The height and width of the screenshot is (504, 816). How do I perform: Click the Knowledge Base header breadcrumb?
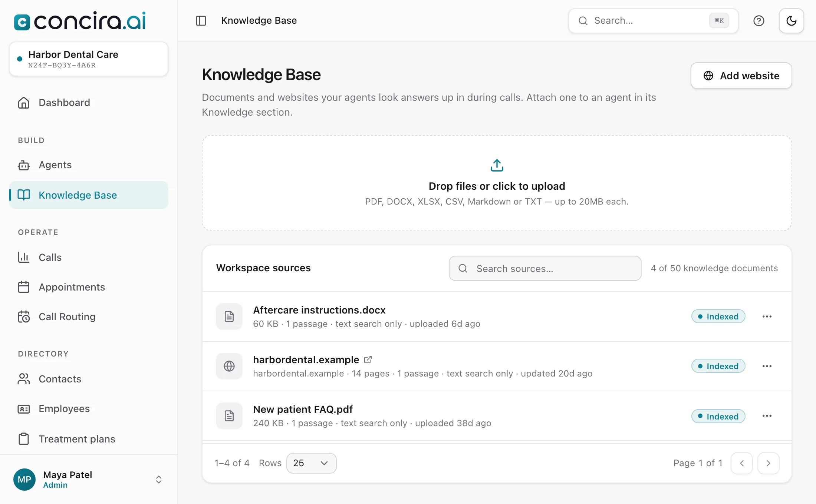click(x=259, y=20)
